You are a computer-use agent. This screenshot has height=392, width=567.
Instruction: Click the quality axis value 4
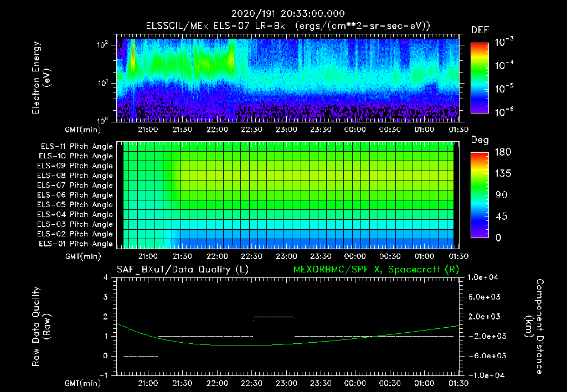(105, 278)
